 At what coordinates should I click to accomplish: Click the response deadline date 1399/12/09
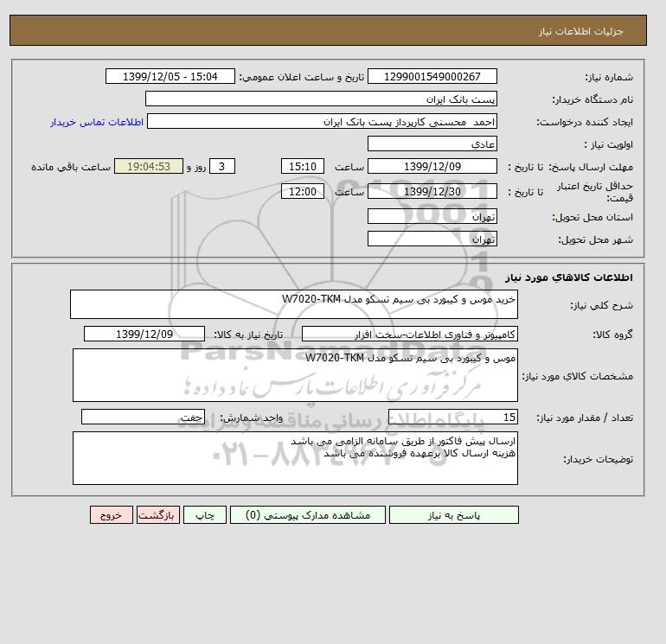click(432, 167)
